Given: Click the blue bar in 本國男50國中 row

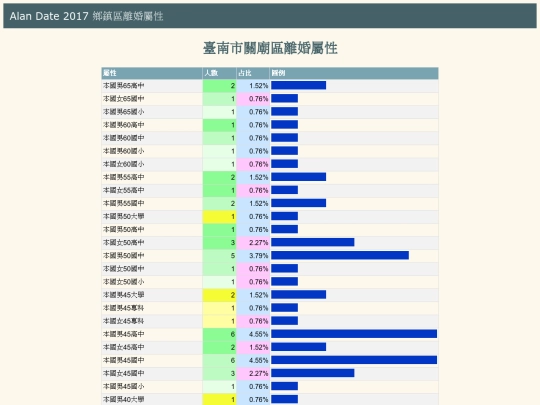Looking at the screenshot, I should 340,255.
